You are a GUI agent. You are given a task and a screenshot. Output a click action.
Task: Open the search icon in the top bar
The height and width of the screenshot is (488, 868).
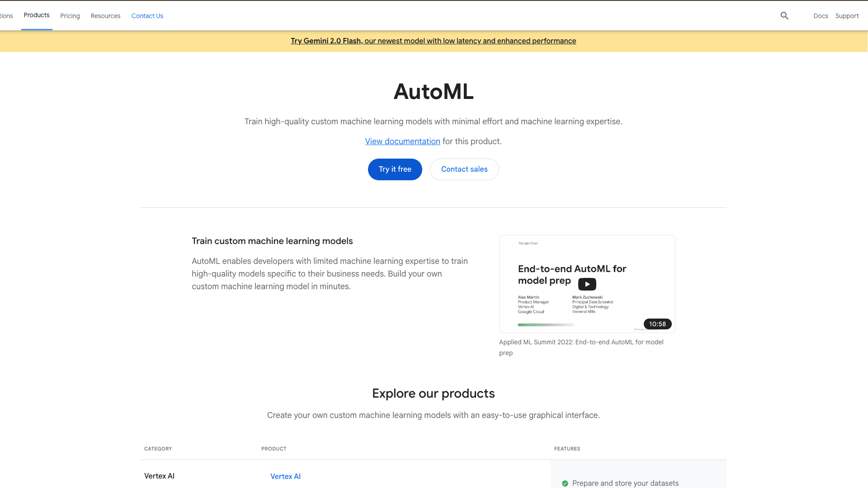(x=784, y=15)
